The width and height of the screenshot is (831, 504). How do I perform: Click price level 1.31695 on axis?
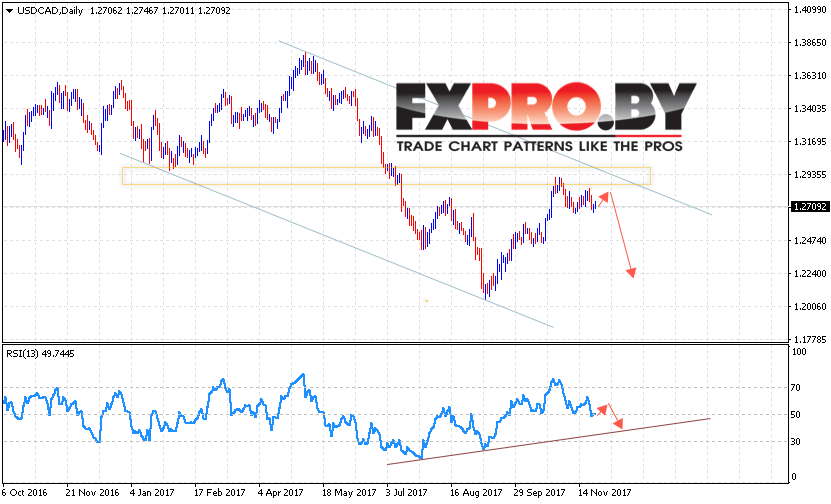tap(809, 142)
